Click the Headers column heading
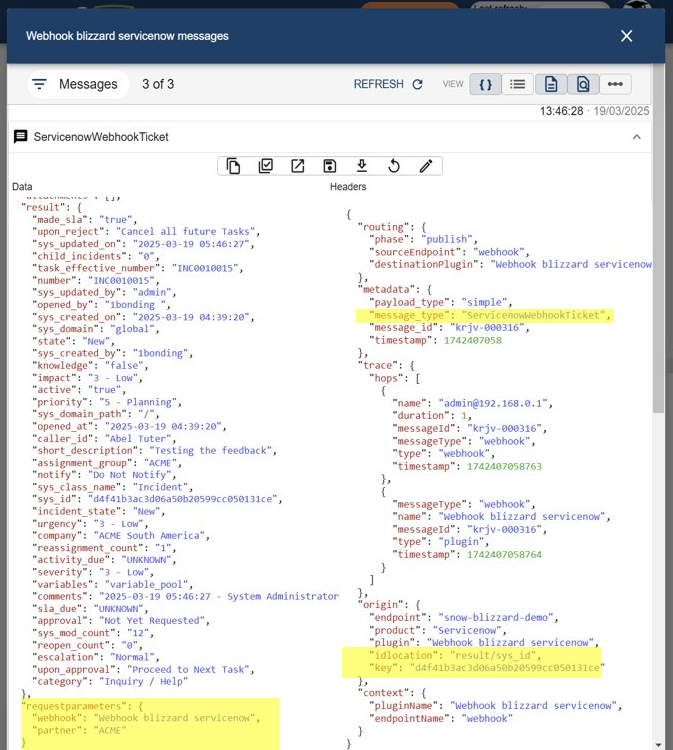673x750 pixels. 348,187
